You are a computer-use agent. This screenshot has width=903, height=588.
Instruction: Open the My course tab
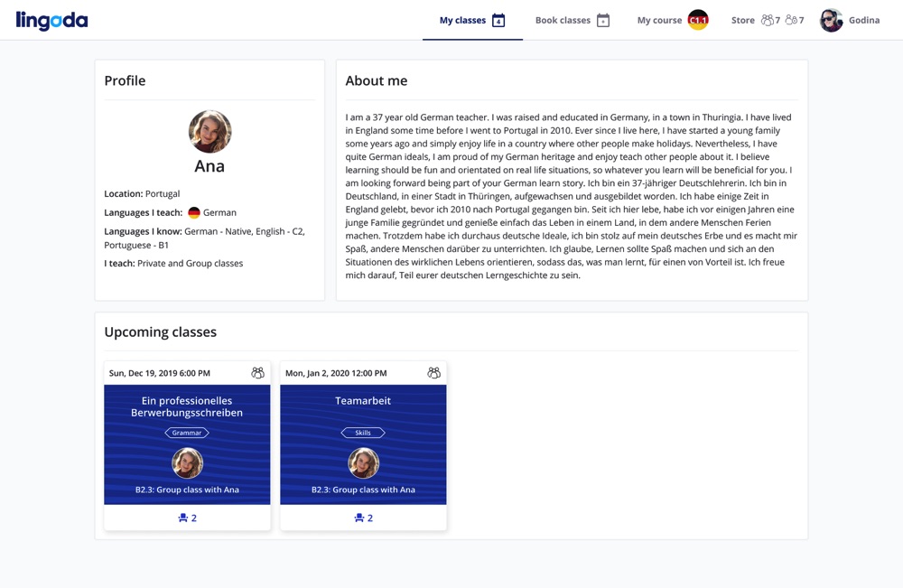coord(672,20)
